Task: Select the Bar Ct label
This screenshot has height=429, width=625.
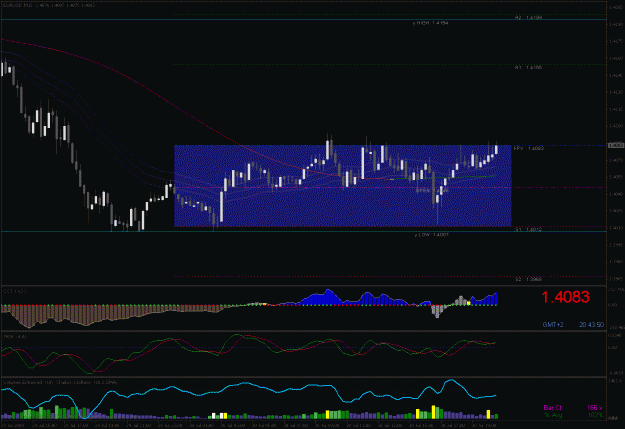Action: (553, 407)
